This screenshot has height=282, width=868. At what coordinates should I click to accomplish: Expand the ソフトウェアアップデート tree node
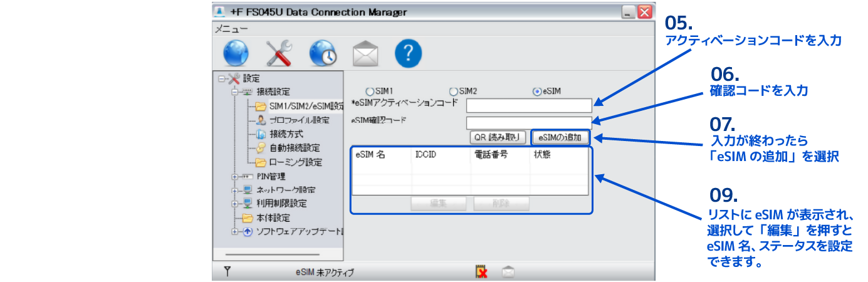coord(235,232)
